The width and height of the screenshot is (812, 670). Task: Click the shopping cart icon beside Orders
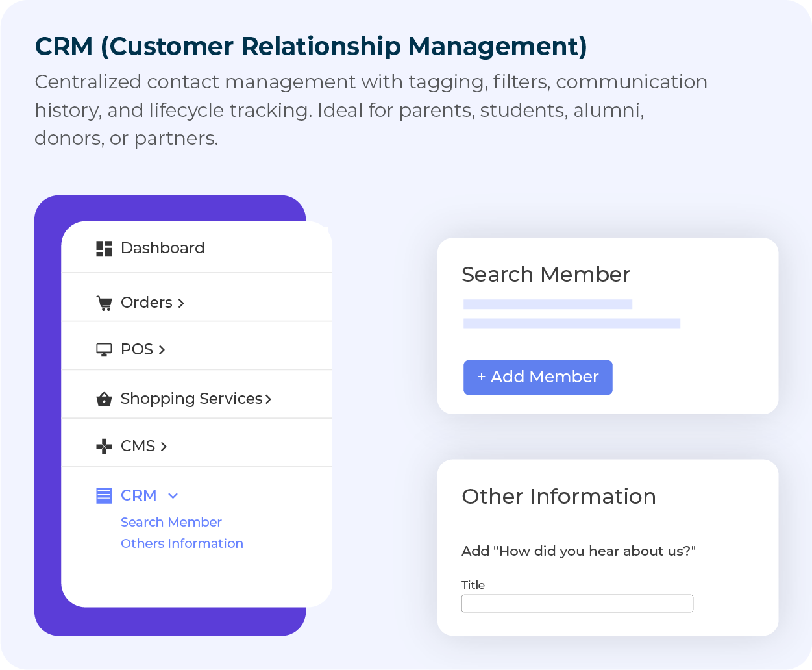(x=105, y=303)
